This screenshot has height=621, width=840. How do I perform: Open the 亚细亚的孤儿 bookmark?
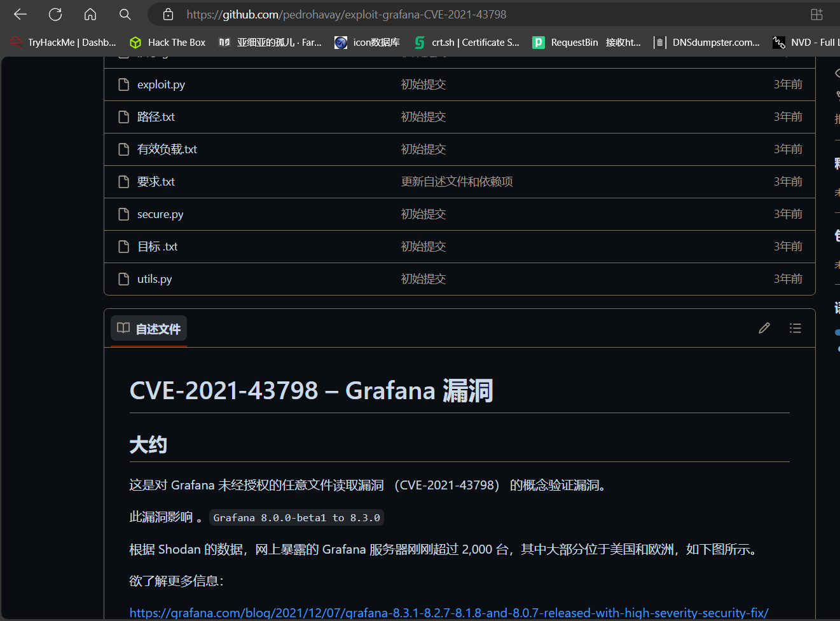(x=270, y=43)
